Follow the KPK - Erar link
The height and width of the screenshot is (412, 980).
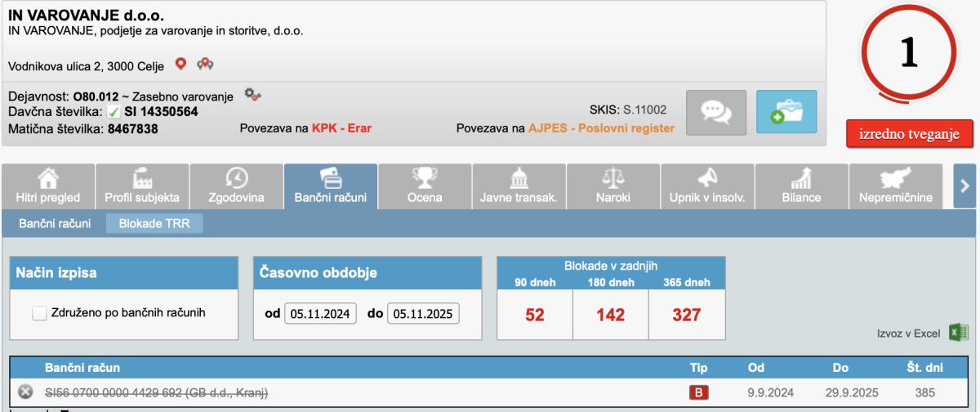coord(341,128)
